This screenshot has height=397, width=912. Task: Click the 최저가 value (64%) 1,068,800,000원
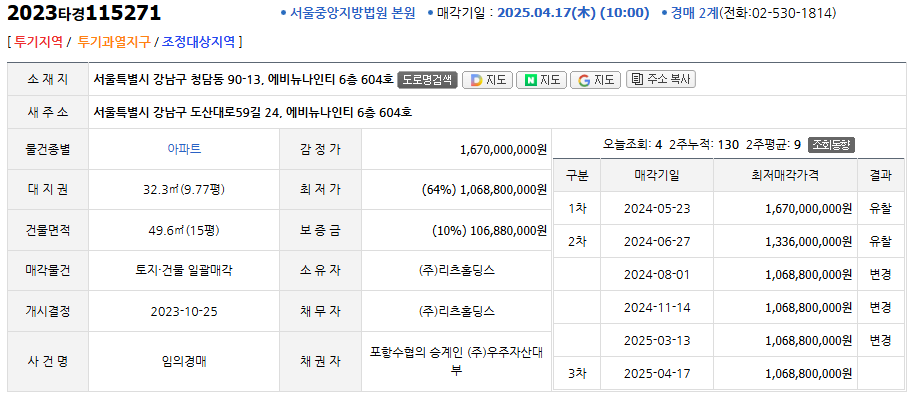[x=485, y=189]
